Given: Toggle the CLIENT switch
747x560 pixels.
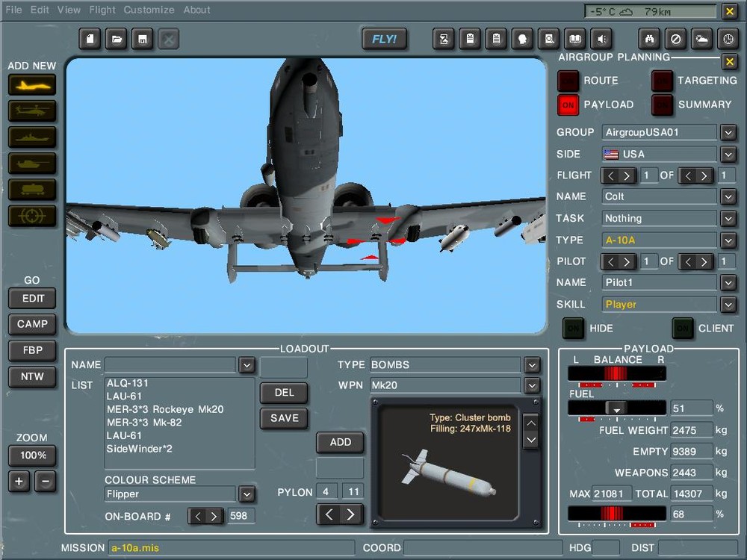Looking at the screenshot, I should click(x=682, y=328).
